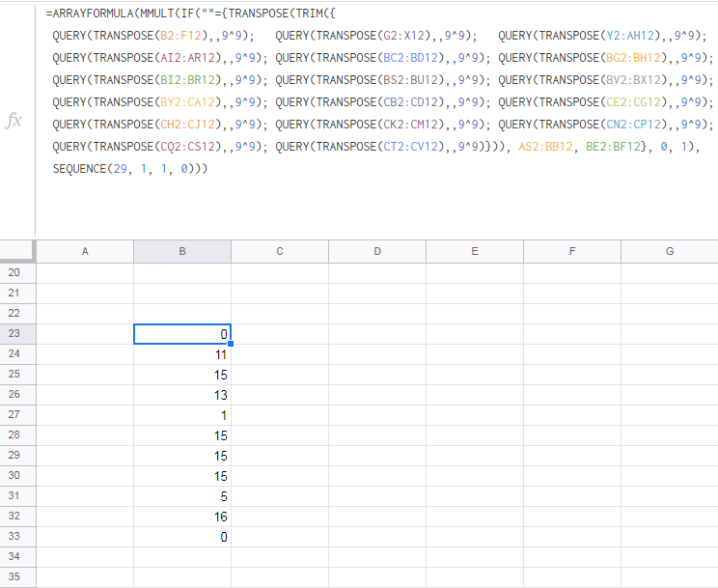Click cell B23 containing 0
This screenshot has width=718, height=588.
pyautogui.click(x=182, y=334)
